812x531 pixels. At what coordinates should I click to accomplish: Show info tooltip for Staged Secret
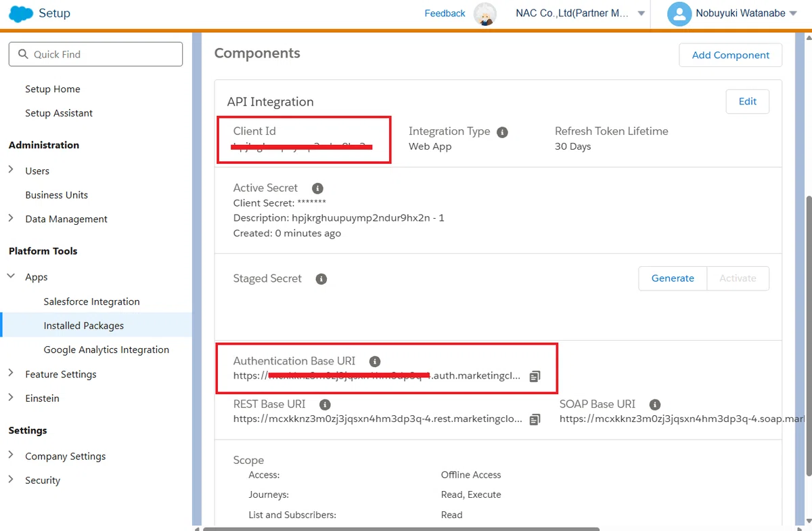(x=321, y=279)
